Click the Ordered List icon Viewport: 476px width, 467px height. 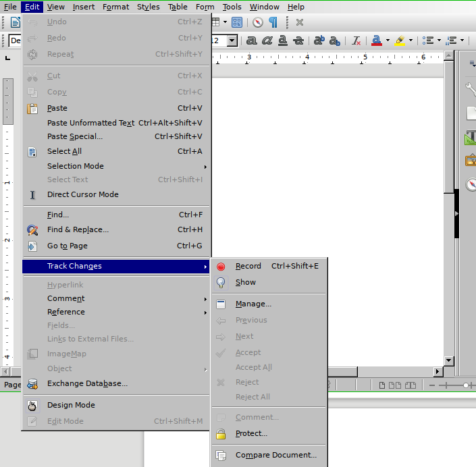451,40
